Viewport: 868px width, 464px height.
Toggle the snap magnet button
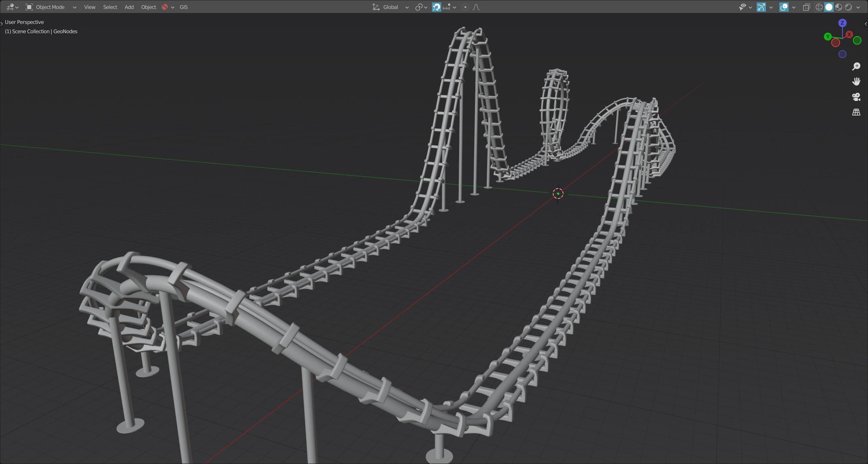pyautogui.click(x=436, y=7)
